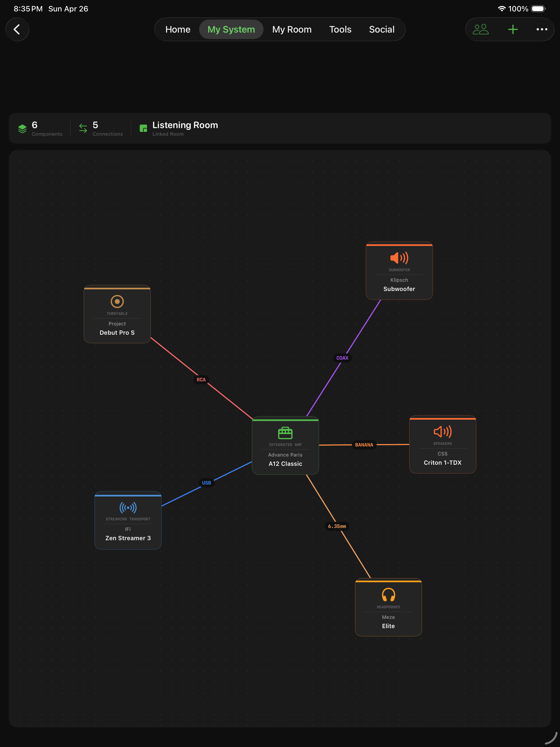Open the people sharing icon in top toolbar
Screen dimensions: 560x747
(481, 29)
